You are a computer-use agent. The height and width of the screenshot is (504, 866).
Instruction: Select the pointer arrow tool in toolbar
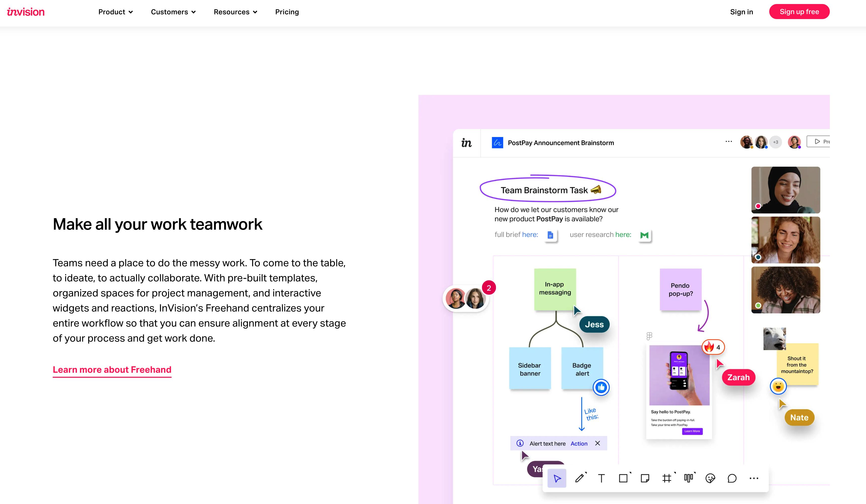(557, 478)
